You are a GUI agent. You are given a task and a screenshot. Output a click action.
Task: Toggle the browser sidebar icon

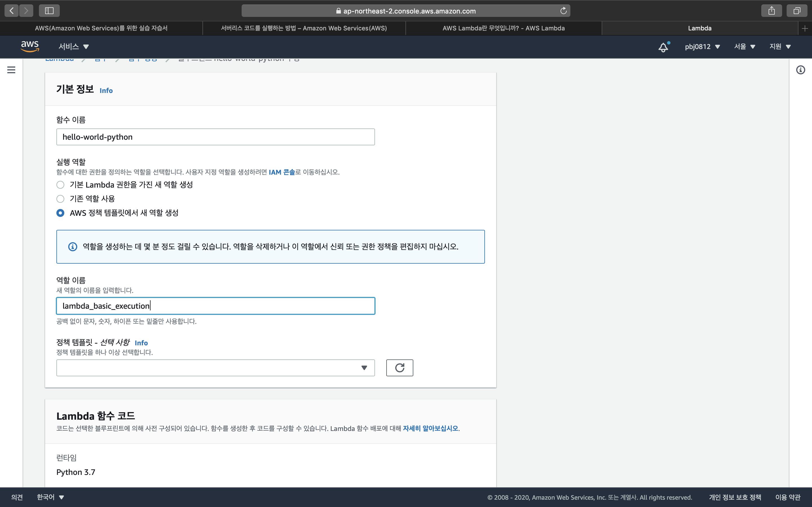coord(49,11)
